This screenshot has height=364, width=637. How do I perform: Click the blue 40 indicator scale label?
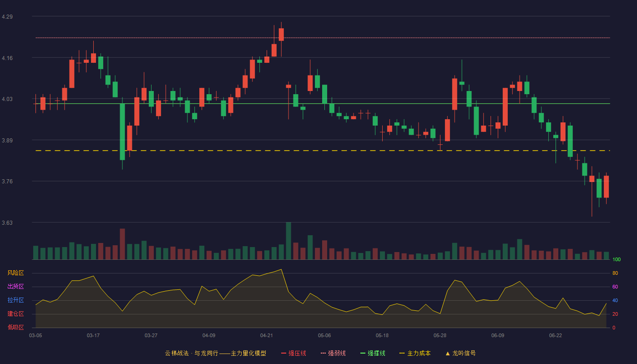pos(615,300)
